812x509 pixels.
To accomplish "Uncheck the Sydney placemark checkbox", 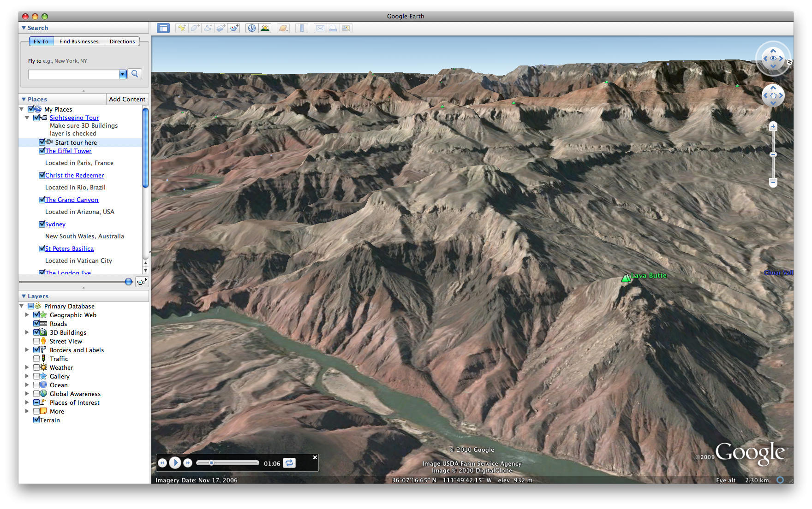I will coord(42,224).
